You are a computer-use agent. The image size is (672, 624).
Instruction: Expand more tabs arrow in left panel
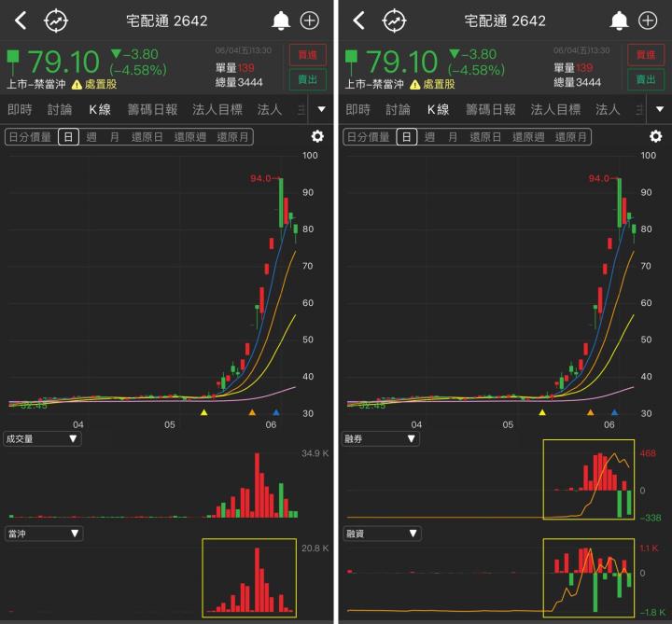(x=321, y=109)
